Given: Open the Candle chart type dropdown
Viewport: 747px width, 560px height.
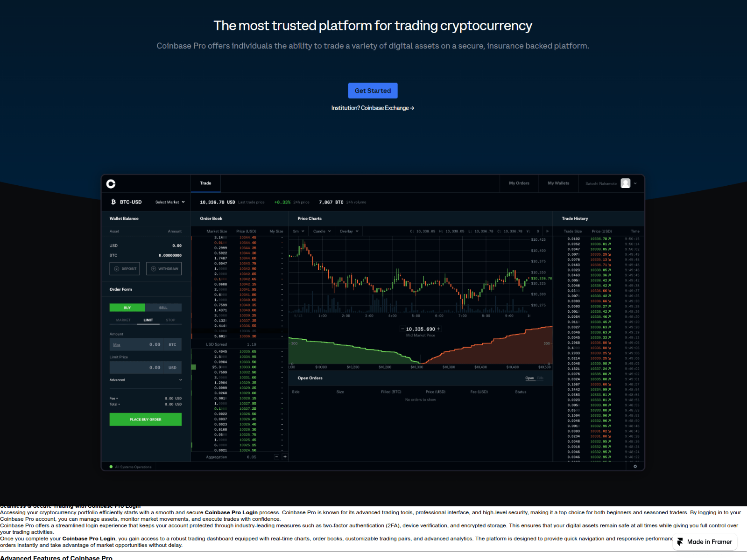Looking at the screenshot, I should click(x=322, y=231).
